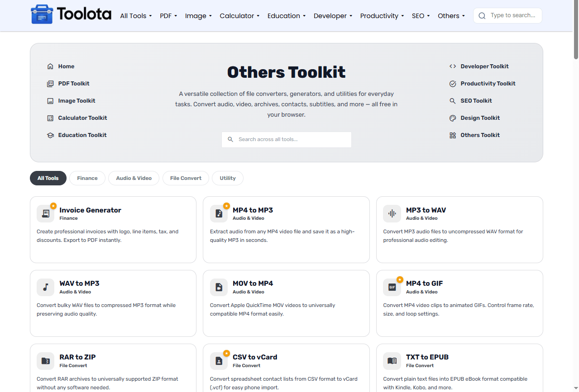Open the Developer navigation dropdown
This screenshot has height=392, width=579.
(x=333, y=16)
